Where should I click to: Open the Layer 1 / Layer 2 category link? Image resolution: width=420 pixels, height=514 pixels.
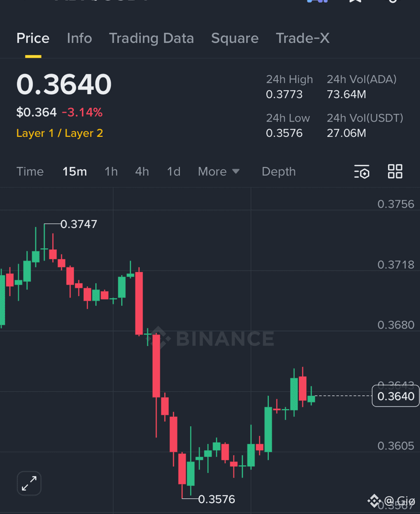(x=60, y=133)
